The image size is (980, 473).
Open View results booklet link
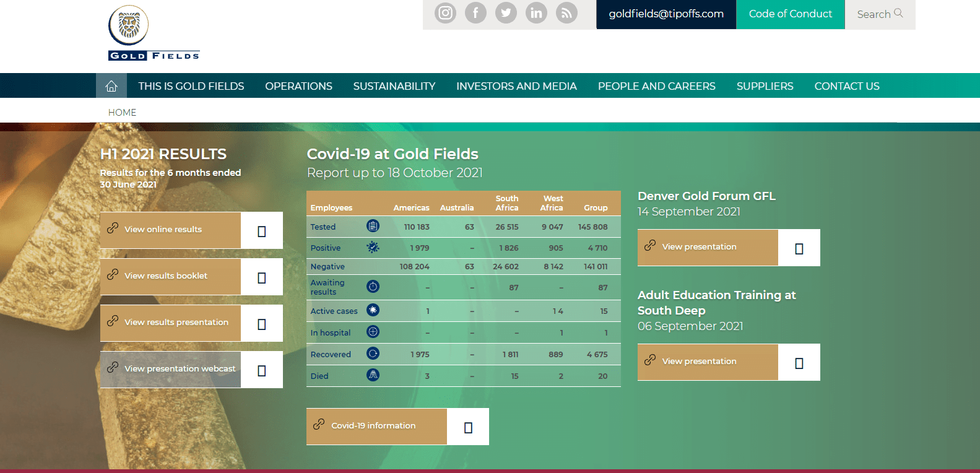tap(170, 277)
